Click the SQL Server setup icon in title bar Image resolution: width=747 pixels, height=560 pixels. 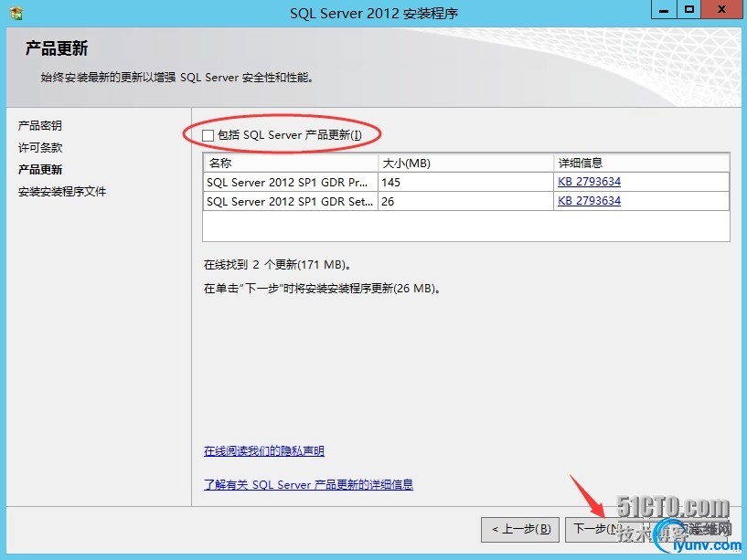pos(16,13)
